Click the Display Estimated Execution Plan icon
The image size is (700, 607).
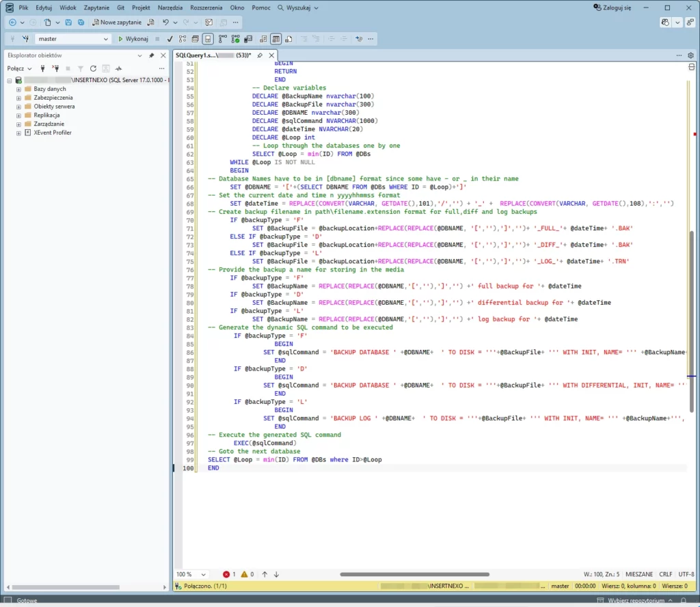[182, 39]
